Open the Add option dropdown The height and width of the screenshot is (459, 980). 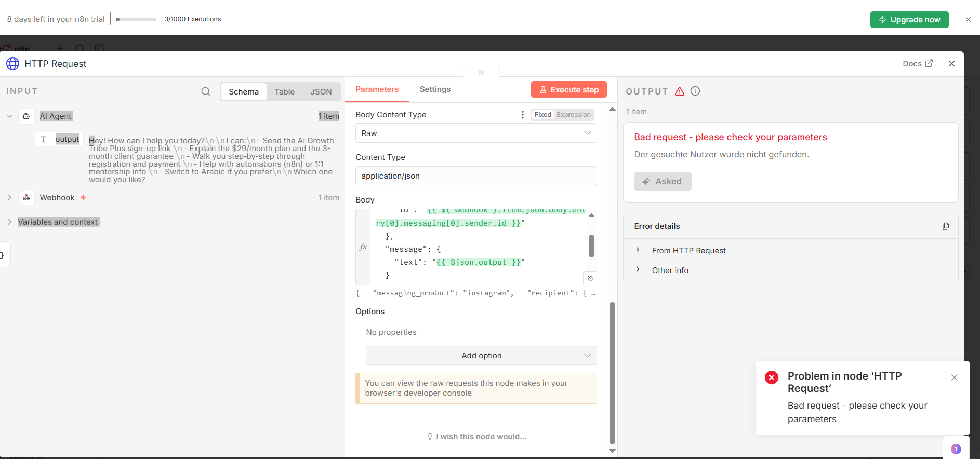click(481, 356)
